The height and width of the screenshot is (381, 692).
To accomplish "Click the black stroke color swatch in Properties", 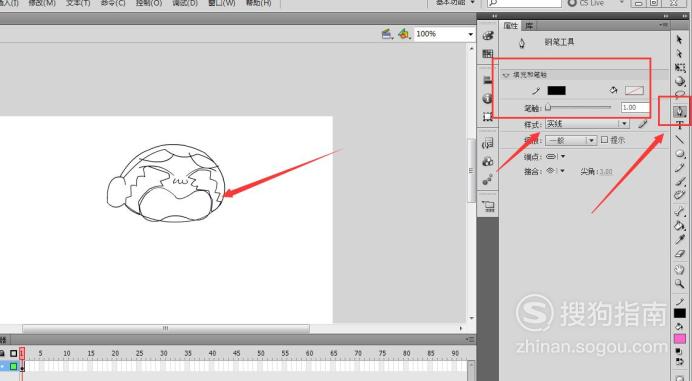I will click(x=557, y=91).
